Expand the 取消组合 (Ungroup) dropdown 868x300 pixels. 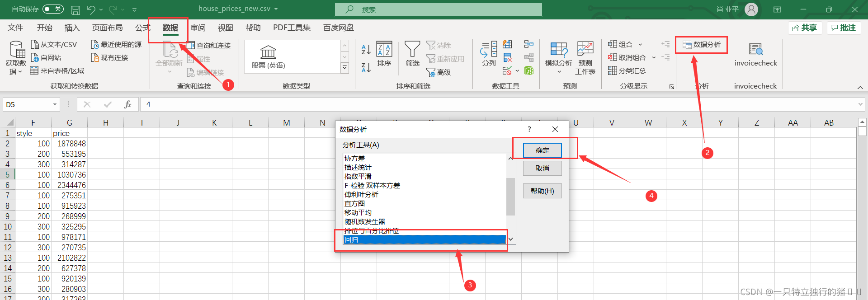654,57
